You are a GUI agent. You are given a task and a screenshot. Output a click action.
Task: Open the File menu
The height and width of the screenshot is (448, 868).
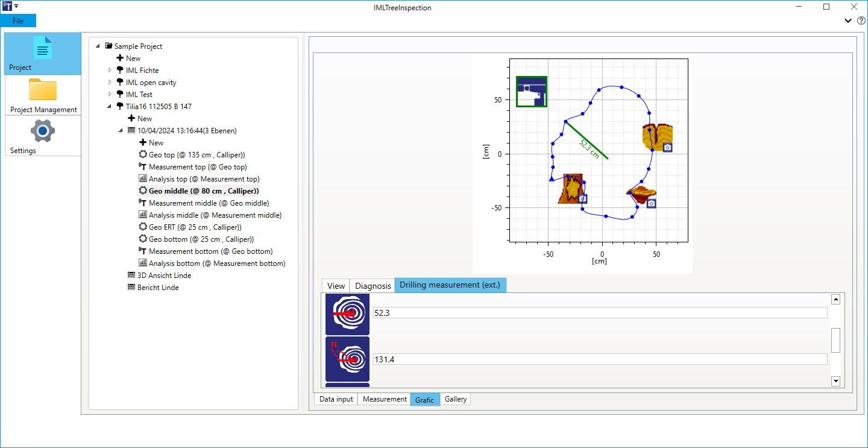pos(18,21)
